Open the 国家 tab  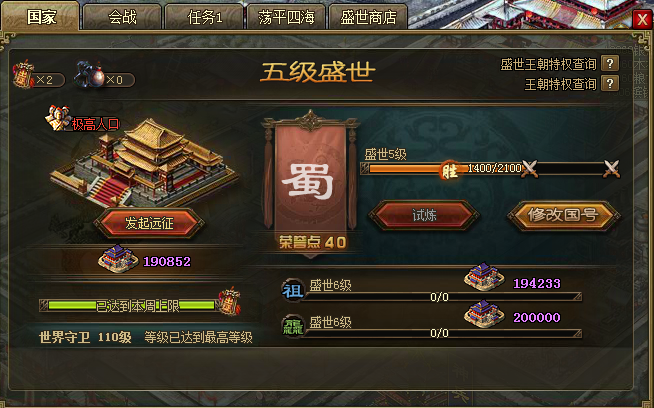pos(40,17)
